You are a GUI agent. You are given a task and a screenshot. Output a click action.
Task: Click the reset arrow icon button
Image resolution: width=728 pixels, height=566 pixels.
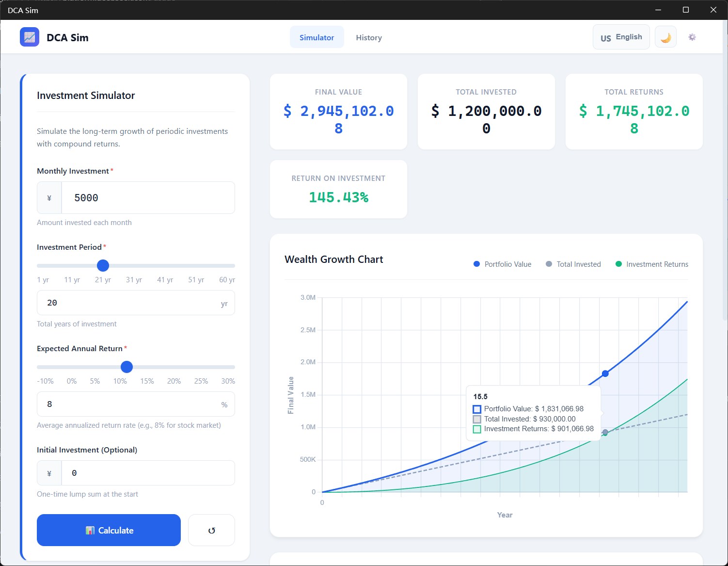211,530
